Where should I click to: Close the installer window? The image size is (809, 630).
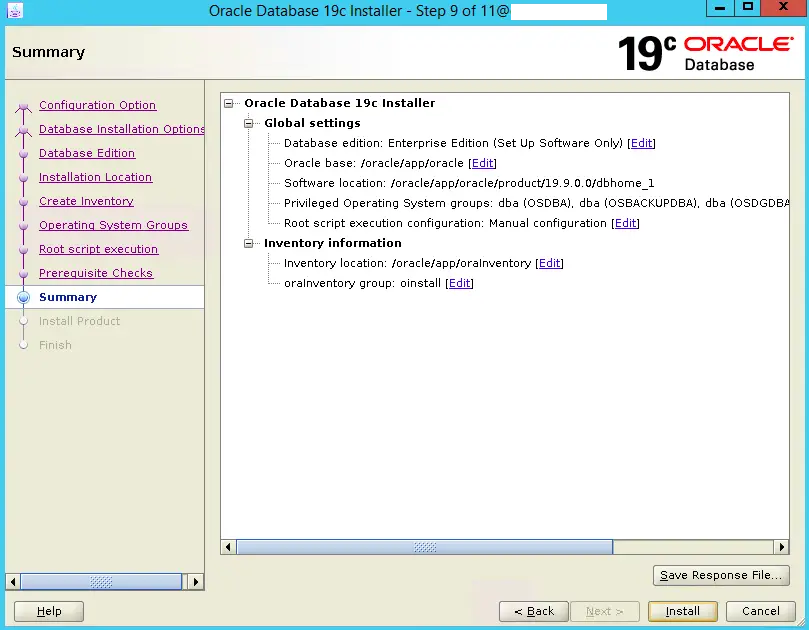tap(783, 8)
